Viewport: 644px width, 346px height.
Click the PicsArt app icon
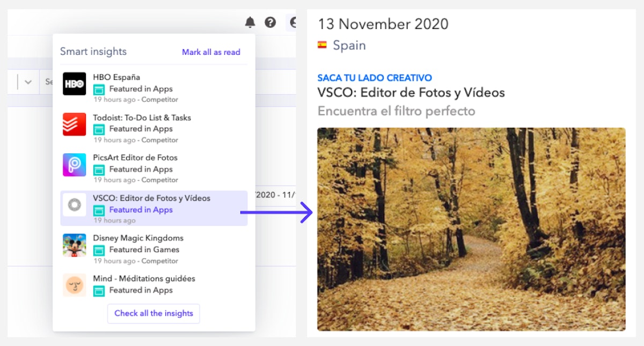[x=74, y=164]
